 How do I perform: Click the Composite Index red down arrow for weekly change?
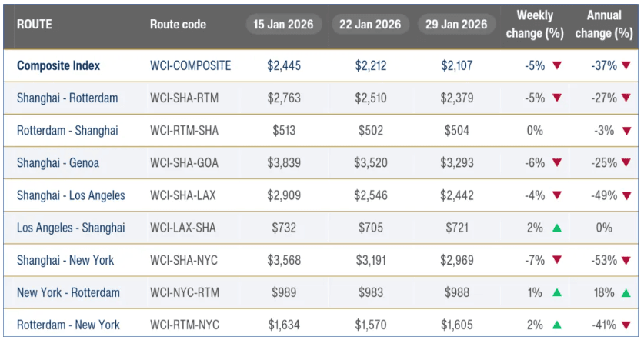pyautogui.click(x=557, y=66)
